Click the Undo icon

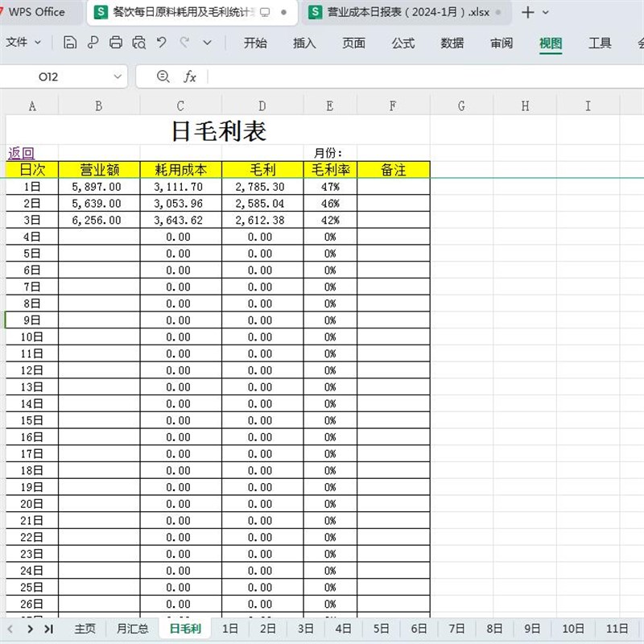pos(162,42)
